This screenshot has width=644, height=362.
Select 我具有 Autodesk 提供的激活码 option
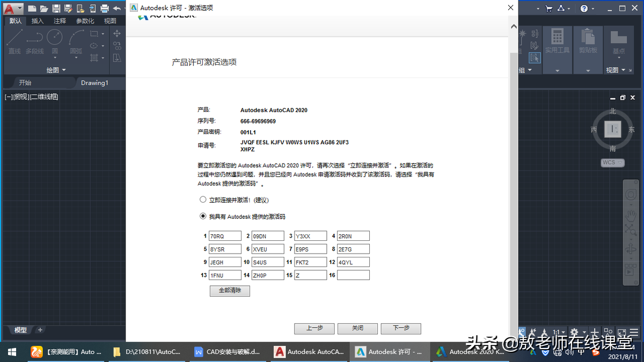[203, 216]
